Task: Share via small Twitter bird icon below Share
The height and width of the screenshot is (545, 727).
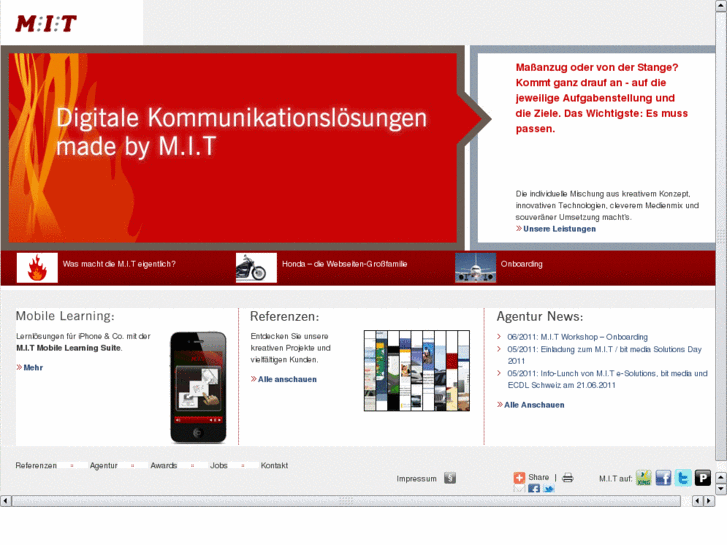Action: coord(548,488)
